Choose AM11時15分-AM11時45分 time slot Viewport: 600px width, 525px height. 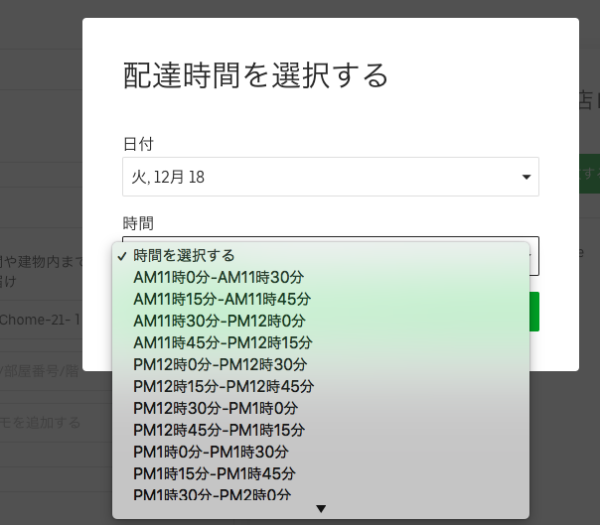pos(321,299)
